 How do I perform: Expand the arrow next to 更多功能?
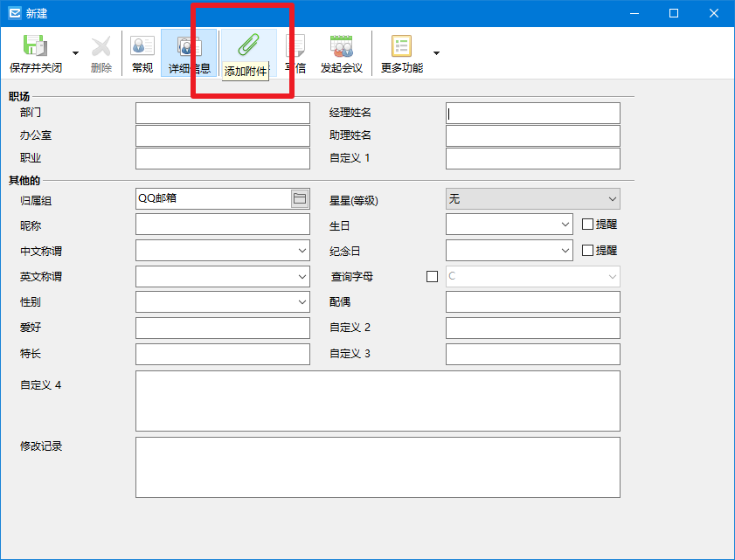(436, 53)
